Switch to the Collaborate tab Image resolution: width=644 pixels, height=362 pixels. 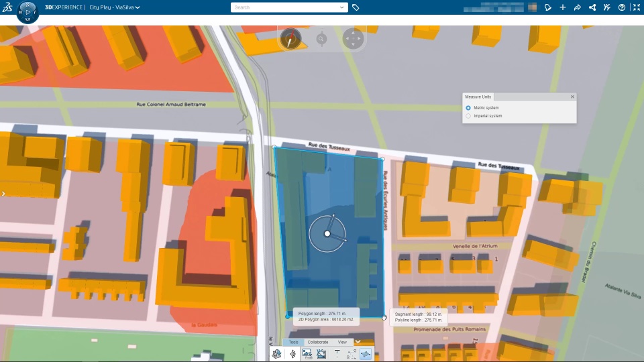[x=318, y=342]
